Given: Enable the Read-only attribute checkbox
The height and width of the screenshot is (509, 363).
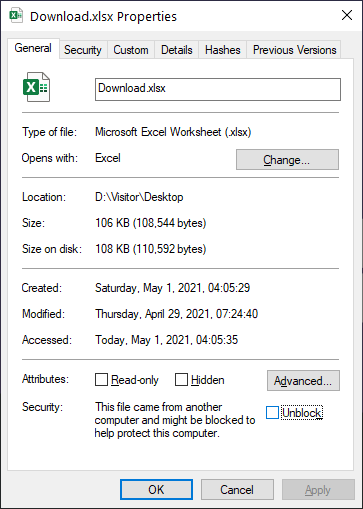Looking at the screenshot, I should coord(101,379).
